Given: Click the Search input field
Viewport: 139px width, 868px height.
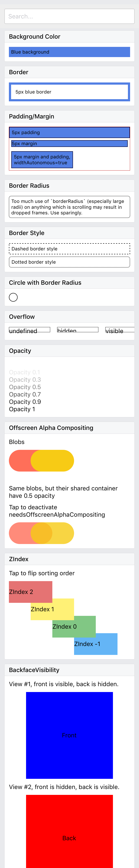Looking at the screenshot, I should pyautogui.click(x=69, y=16).
